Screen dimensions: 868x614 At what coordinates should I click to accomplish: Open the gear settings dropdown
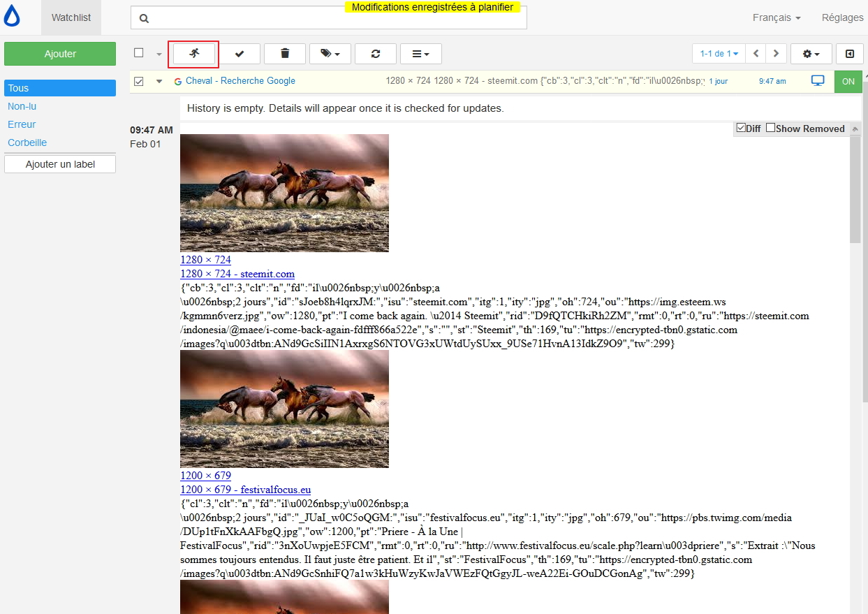pos(811,54)
